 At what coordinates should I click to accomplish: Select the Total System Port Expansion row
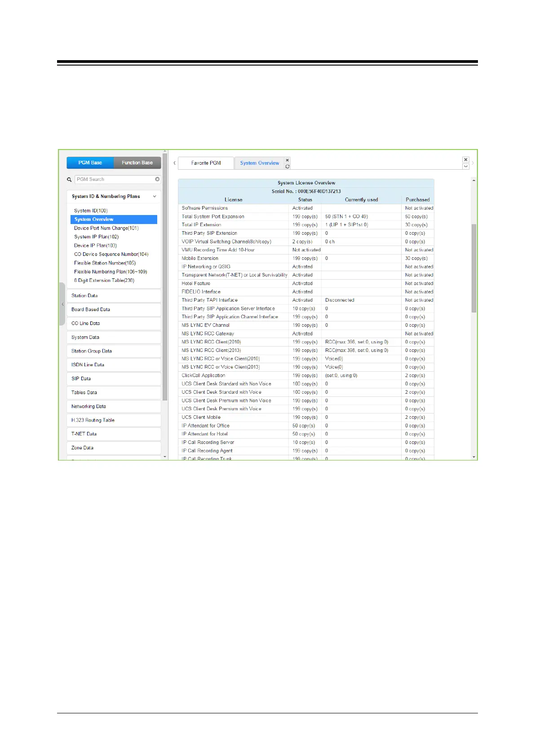click(x=306, y=217)
